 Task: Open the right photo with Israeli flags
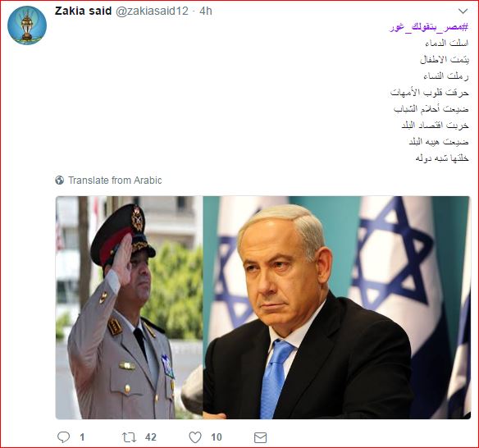[x=336, y=308]
